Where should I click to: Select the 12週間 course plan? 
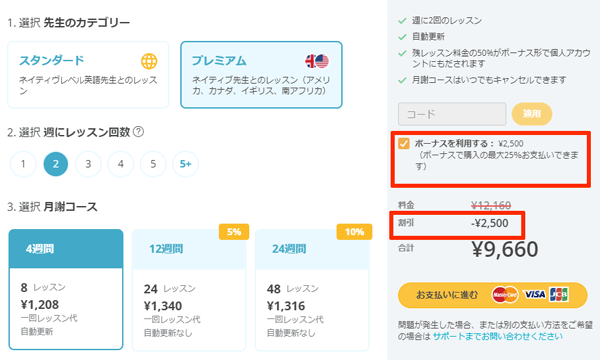pyautogui.click(x=189, y=290)
